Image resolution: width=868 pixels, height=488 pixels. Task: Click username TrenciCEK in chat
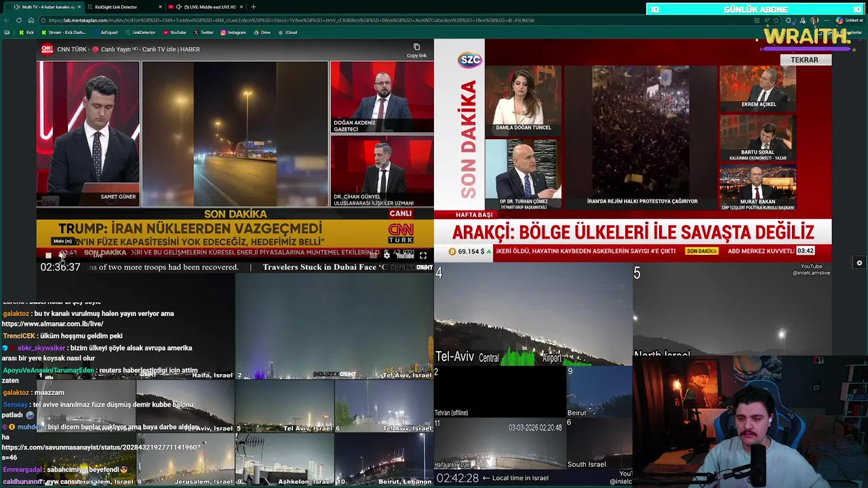[18, 336]
